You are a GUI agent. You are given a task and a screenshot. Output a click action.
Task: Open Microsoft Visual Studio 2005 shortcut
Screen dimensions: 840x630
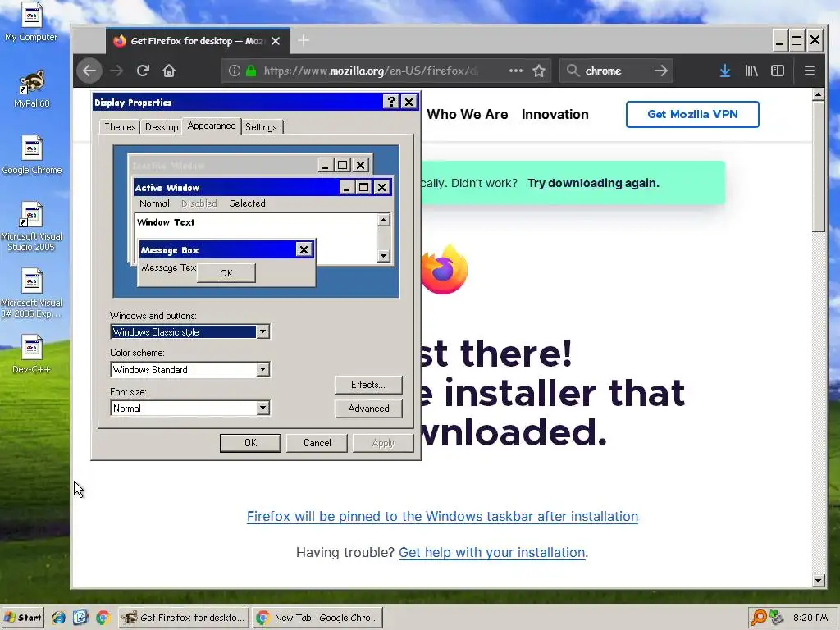point(32,226)
